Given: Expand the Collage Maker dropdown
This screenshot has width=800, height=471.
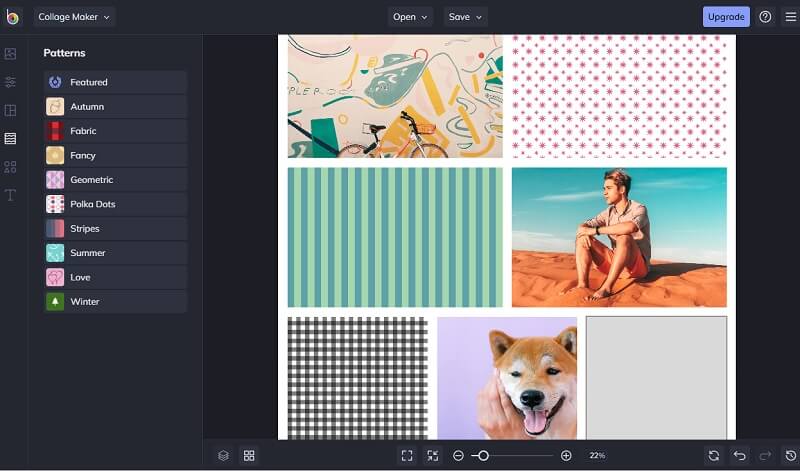Looking at the screenshot, I should pos(75,17).
